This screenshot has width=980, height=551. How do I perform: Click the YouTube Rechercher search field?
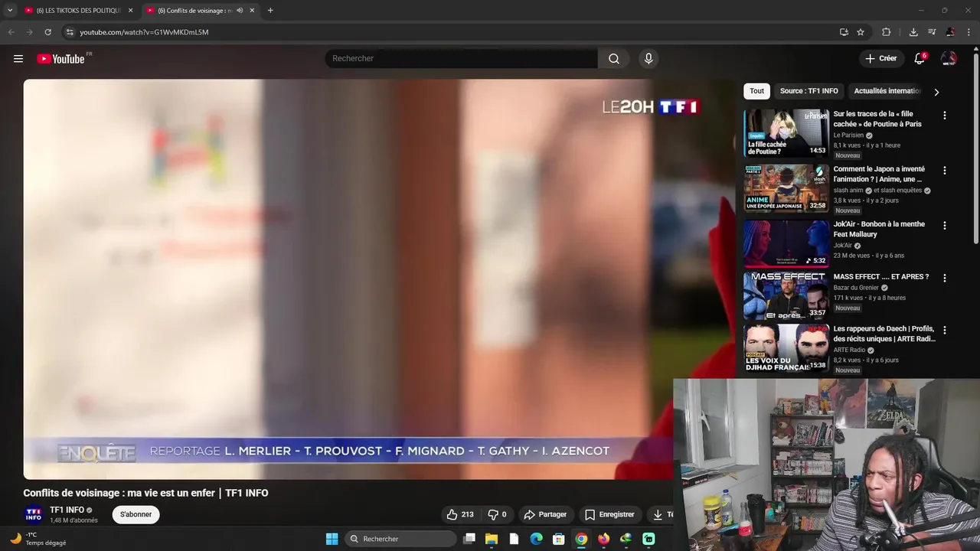[461, 59]
